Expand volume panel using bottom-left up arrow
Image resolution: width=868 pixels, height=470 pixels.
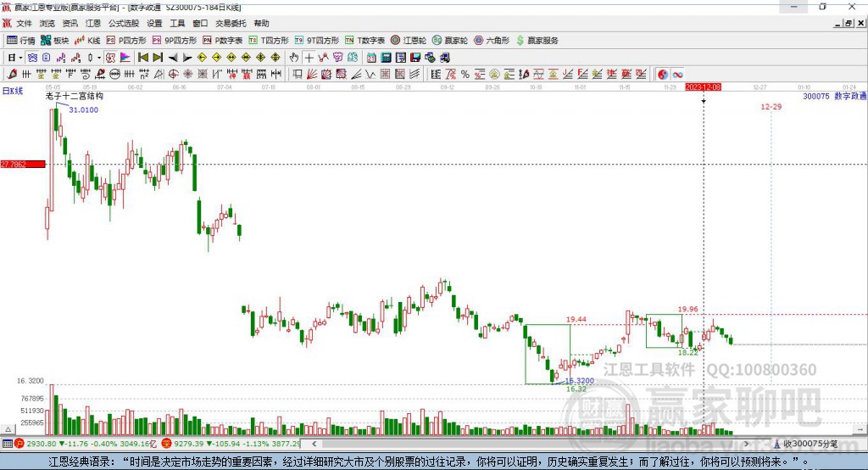(8, 429)
